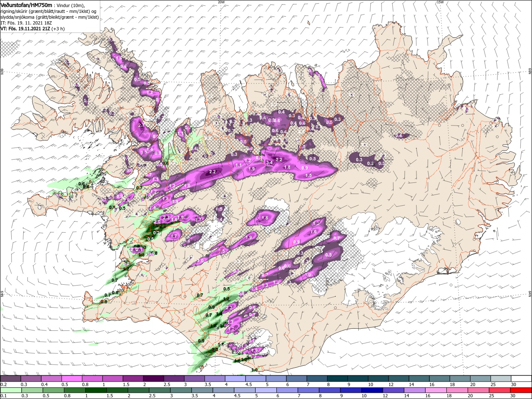Click the 'slydda/snjókoma (grátt/bleikt/grænt' legend line

(x=49, y=17)
